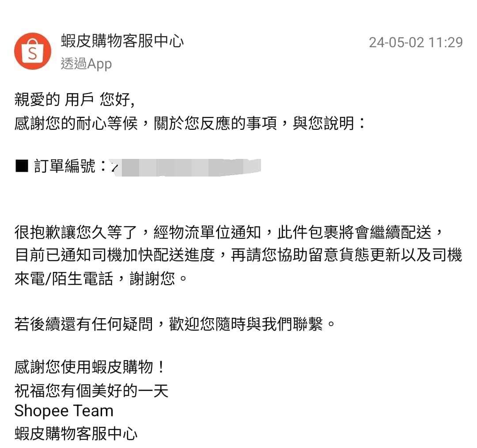Click text 此件包裹將會繼續配送
477x448 pixels.
[355, 233]
